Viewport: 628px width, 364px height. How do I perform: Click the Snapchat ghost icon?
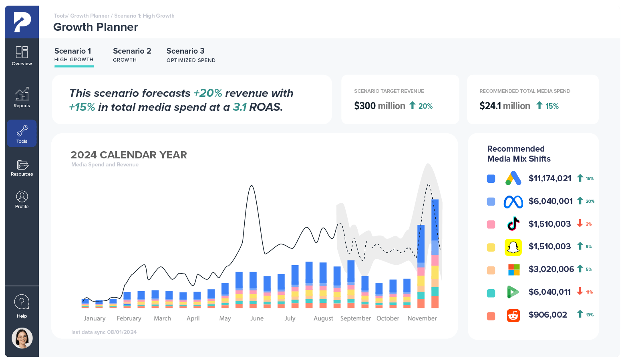513,247
